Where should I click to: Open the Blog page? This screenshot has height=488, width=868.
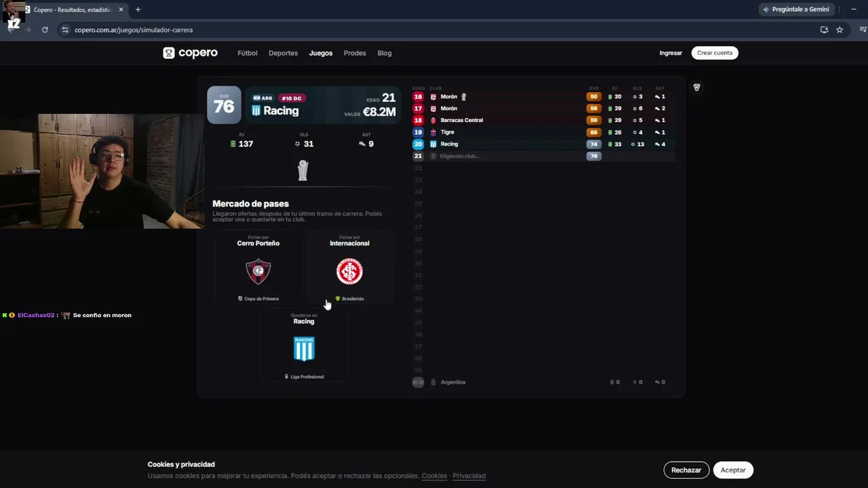[384, 53]
